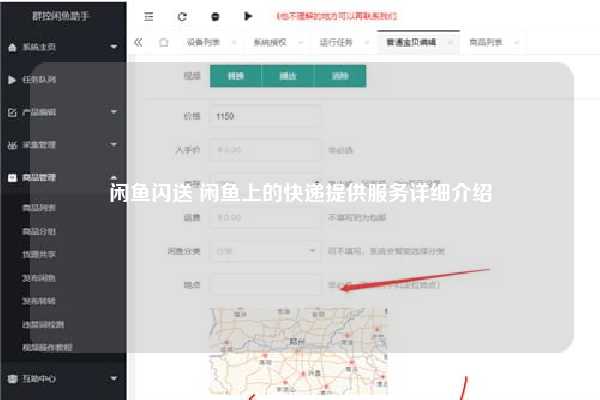Click the play-arrow icon in top toolbar
The image size is (600, 400).
[x=248, y=16]
